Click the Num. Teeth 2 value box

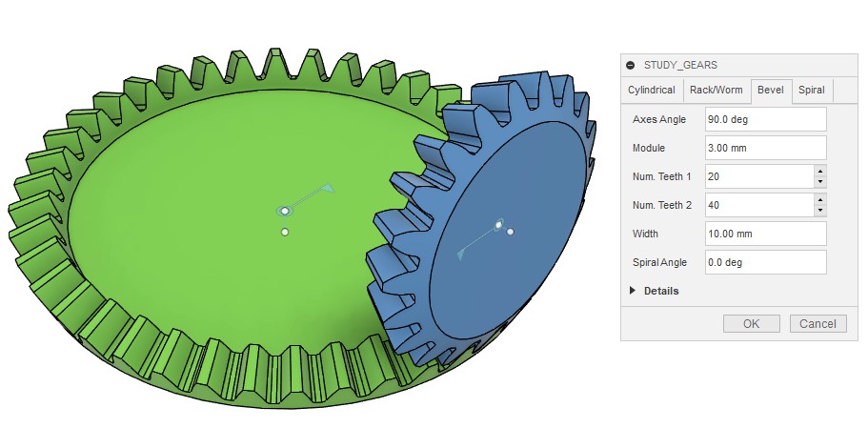coord(758,205)
